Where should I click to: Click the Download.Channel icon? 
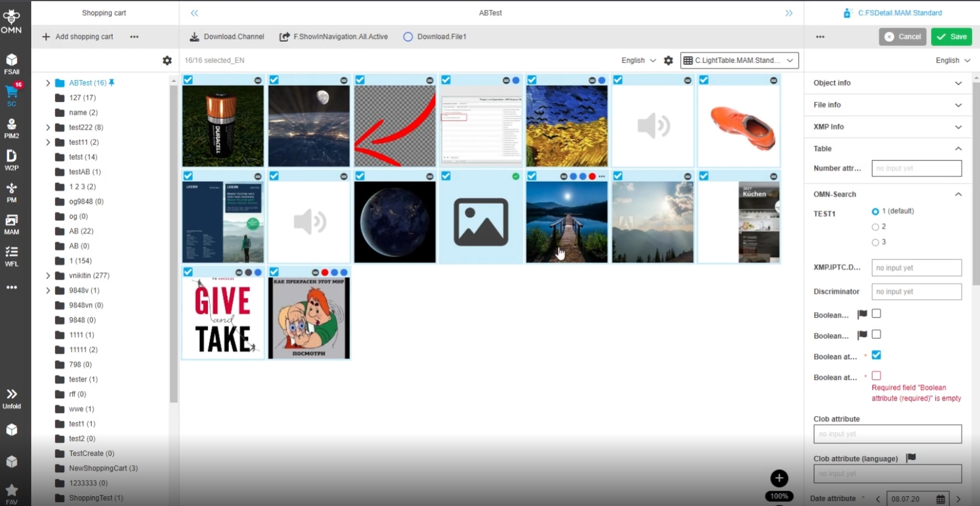pyautogui.click(x=195, y=37)
